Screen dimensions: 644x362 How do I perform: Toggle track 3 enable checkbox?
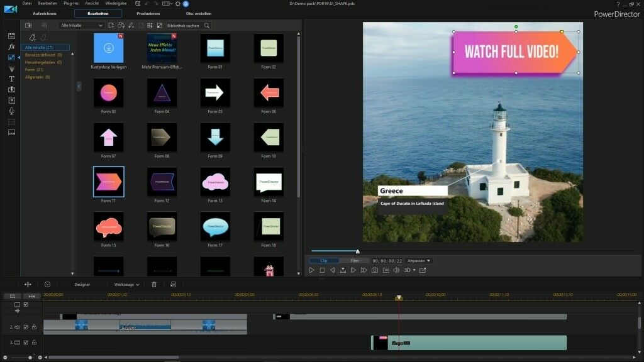pyautogui.click(x=26, y=343)
